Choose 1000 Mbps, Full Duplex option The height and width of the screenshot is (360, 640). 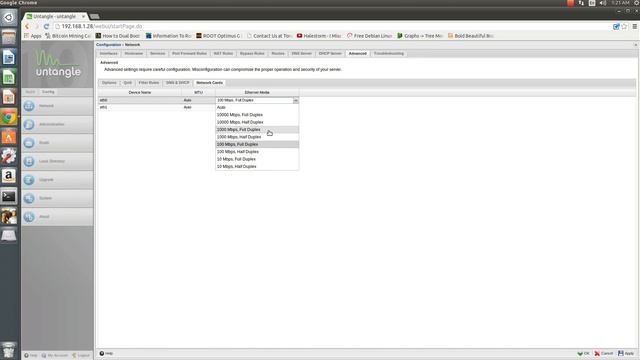(x=257, y=129)
